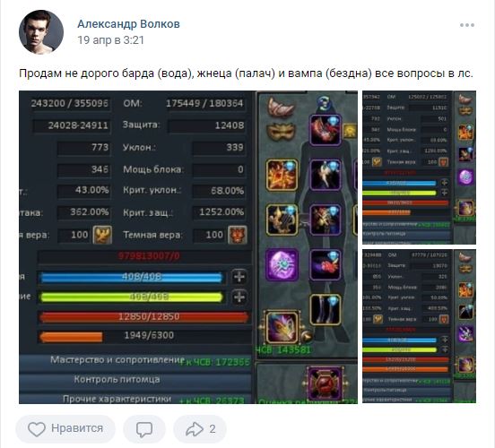Open the comment speech bubble

tap(144, 428)
